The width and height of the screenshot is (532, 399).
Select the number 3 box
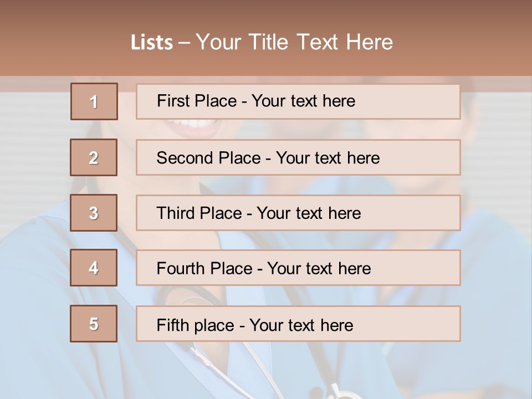click(94, 213)
